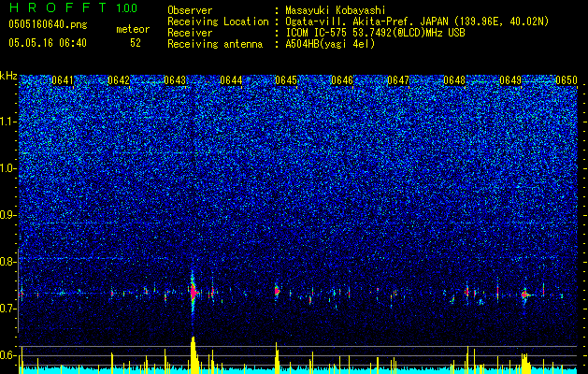Click the 0.8 kHz axis label
This screenshot has width=588, height=374.
[8, 262]
